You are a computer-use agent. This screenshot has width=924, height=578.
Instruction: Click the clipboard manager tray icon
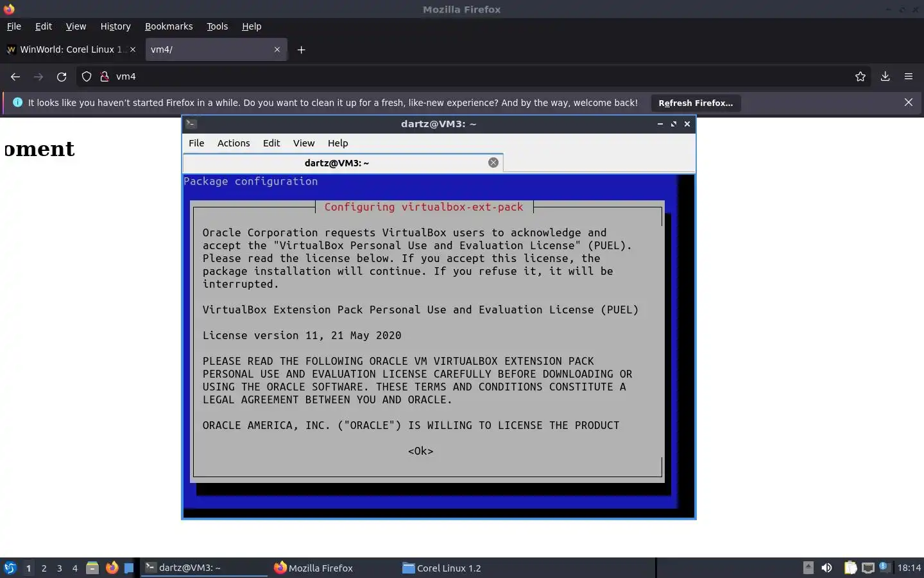click(850, 568)
